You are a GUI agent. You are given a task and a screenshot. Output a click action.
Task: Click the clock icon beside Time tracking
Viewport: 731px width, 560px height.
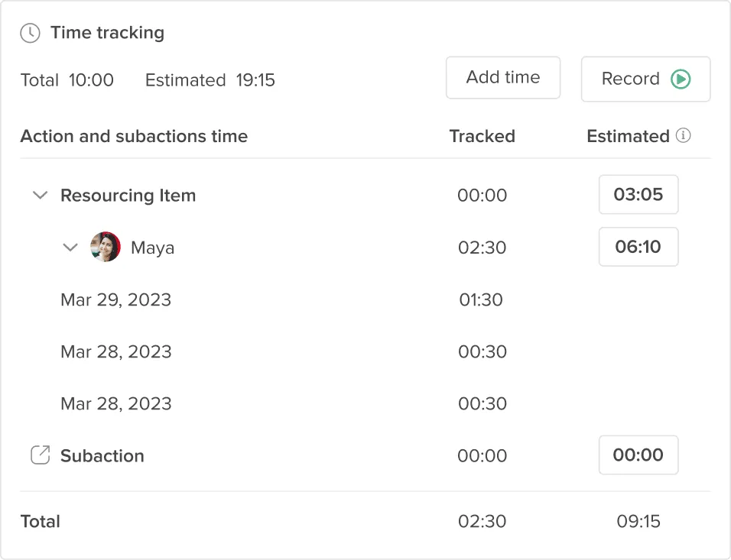[31, 33]
